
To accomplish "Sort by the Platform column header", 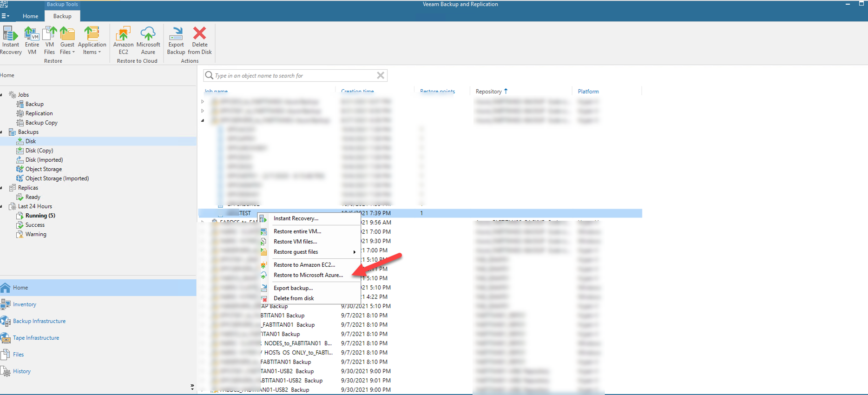I will 588,91.
